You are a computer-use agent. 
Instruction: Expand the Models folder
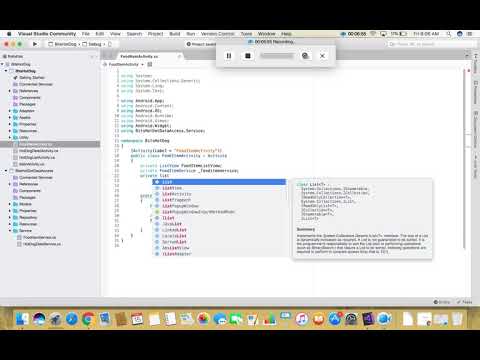[10, 204]
